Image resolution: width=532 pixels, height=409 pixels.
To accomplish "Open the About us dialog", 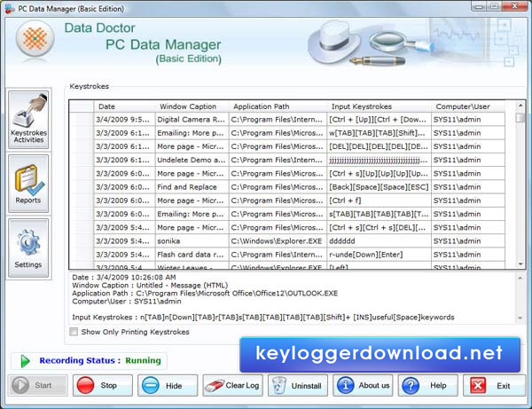I will click(x=363, y=385).
